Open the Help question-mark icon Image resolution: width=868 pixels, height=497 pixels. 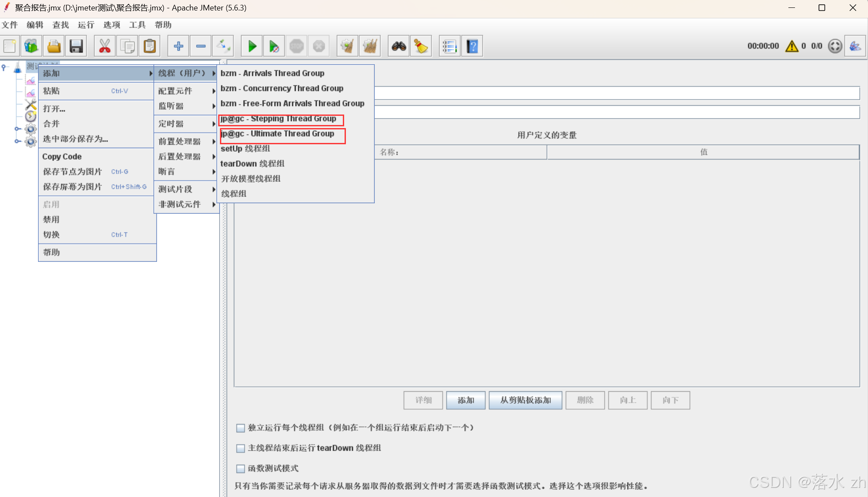point(472,46)
